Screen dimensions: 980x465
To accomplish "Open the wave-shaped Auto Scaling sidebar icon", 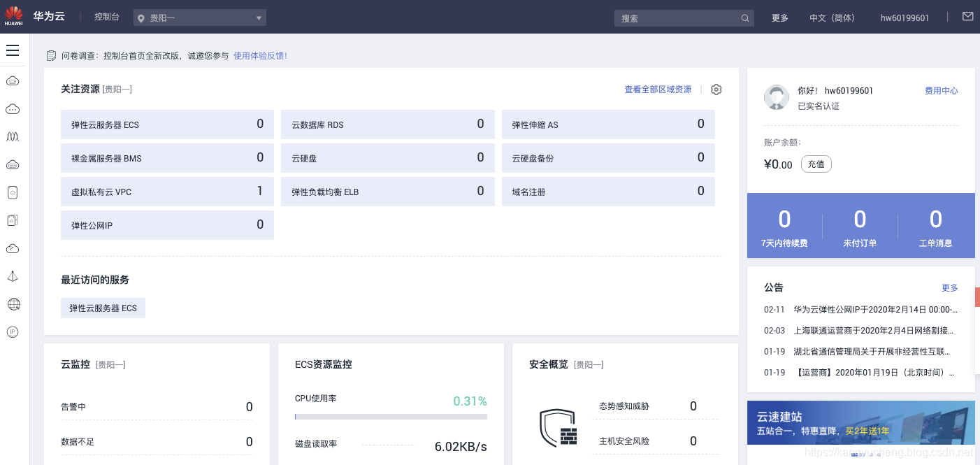I will click(13, 137).
